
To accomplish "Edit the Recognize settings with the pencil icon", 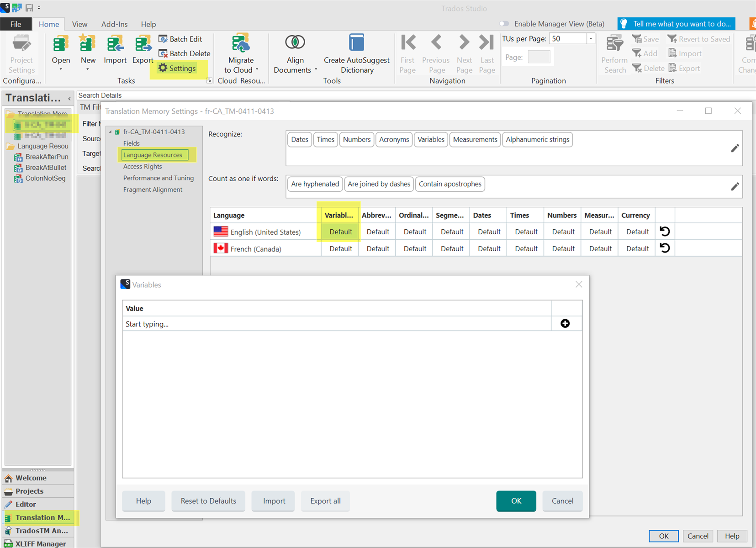I will [x=735, y=148].
